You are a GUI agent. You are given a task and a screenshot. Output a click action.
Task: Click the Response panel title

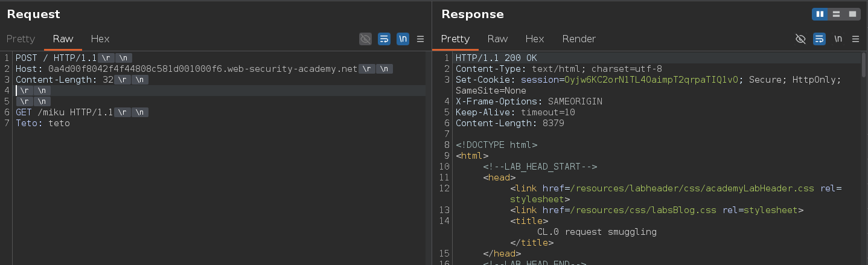click(x=473, y=14)
